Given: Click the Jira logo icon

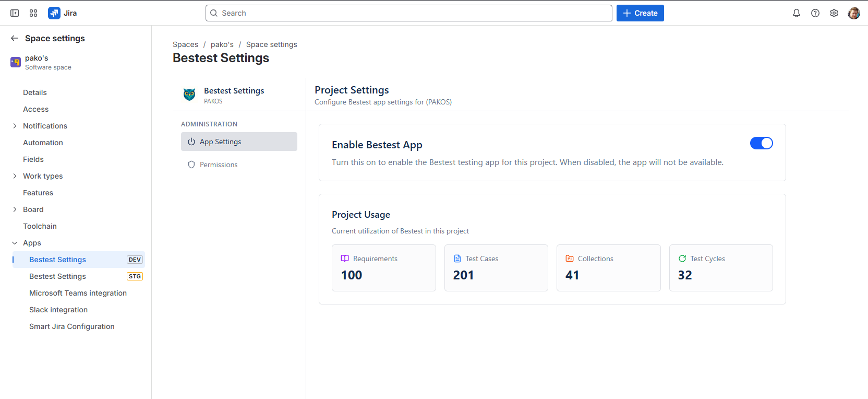Looking at the screenshot, I should 54,13.
